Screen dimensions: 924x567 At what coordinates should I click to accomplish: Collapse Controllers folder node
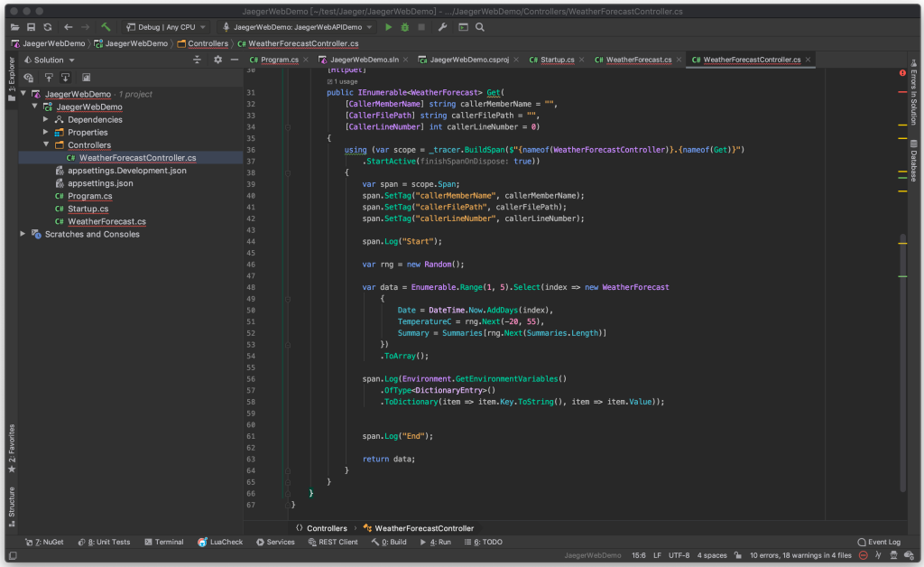click(46, 144)
